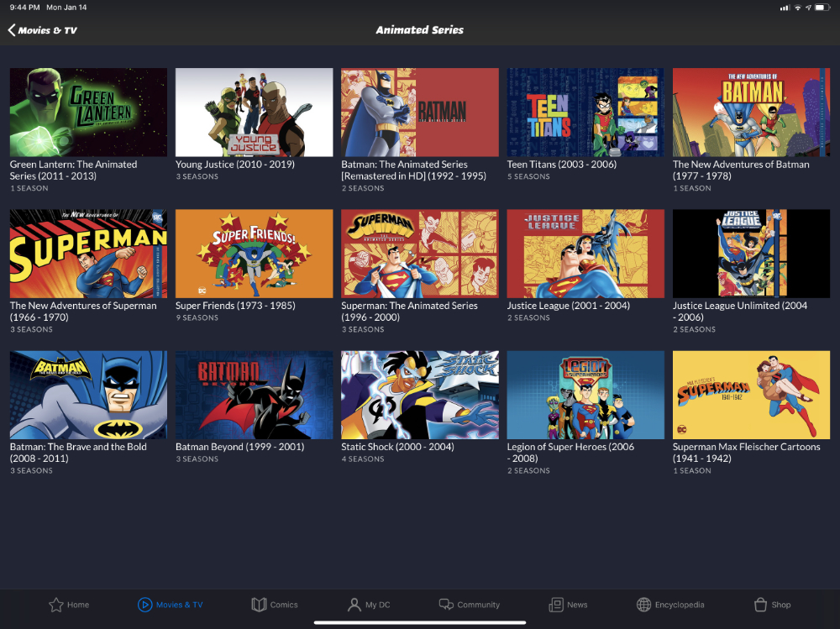Tap the battery icon in status bar
Viewport: 840px width, 629px height.
(x=822, y=8)
